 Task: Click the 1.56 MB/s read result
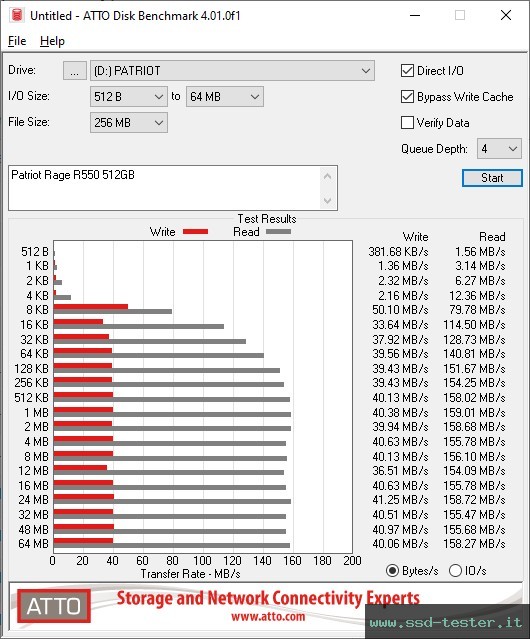[480, 252]
